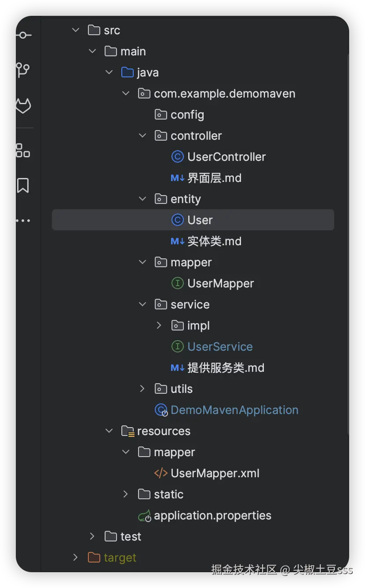This screenshot has width=365, height=588.
Task: Click the UserMapper.xml file icon
Action: pos(161,473)
